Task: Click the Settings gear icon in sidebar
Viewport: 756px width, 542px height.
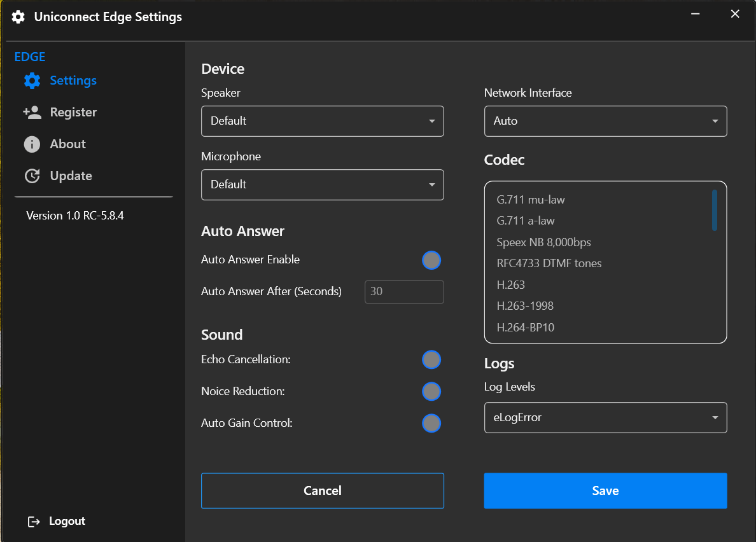Action: tap(32, 81)
